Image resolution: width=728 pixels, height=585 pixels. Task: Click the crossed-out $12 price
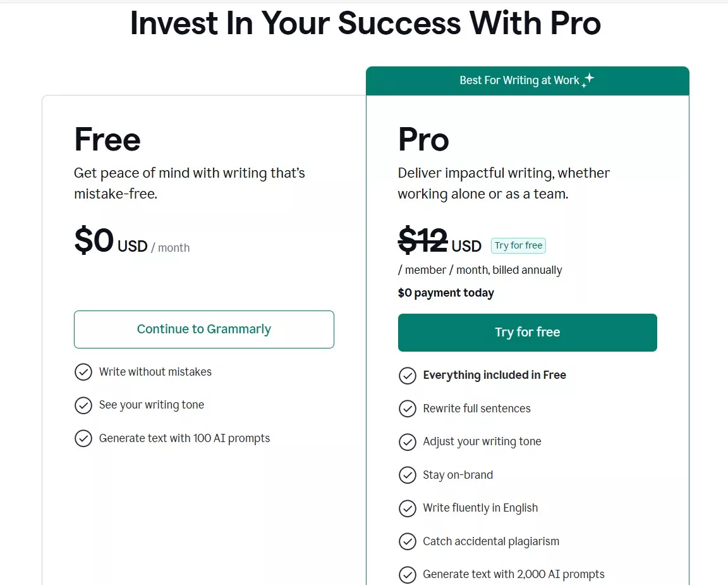tap(422, 240)
